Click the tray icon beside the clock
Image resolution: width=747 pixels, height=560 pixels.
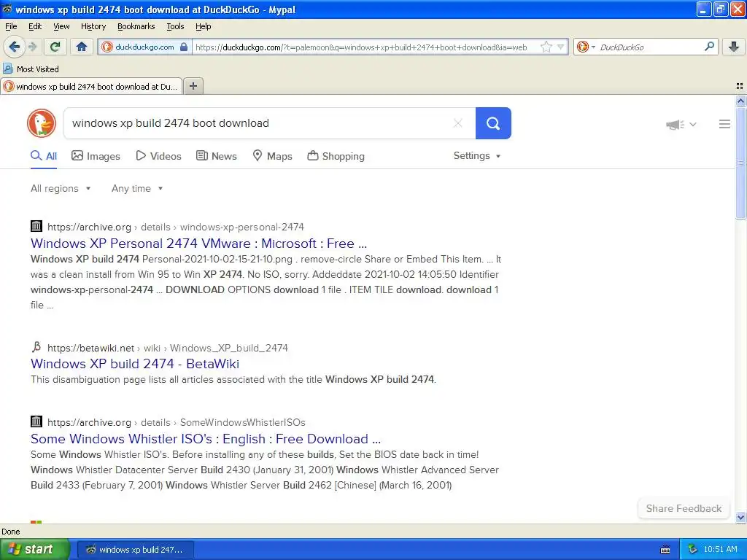(x=692, y=549)
